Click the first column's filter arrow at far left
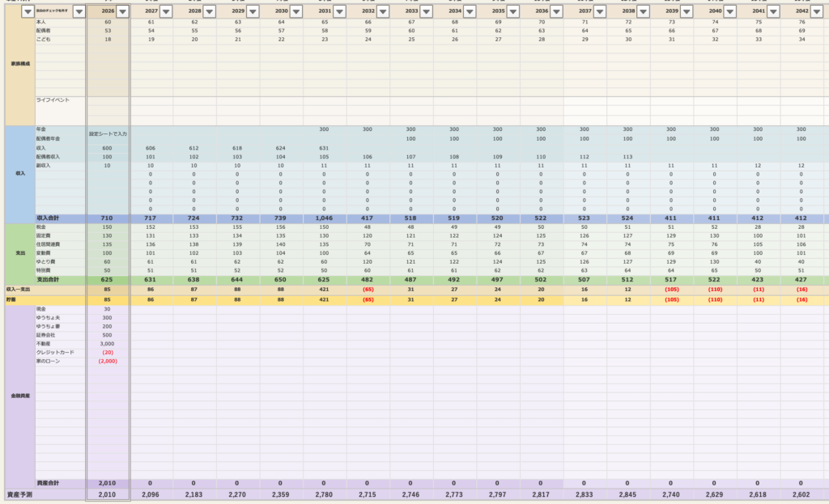The width and height of the screenshot is (829, 504). click(x=27, y=11)
